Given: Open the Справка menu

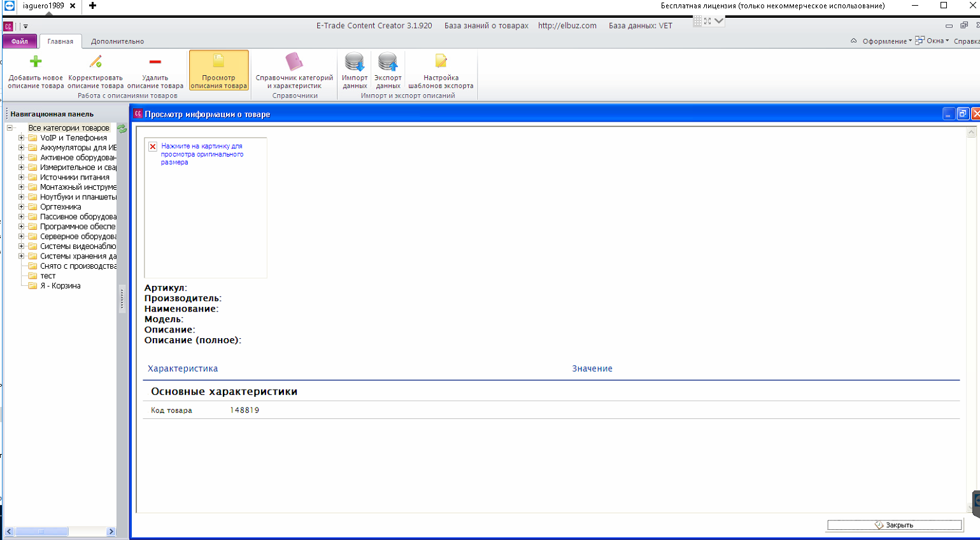Looking at the screenshot, I should click(967, 41).
